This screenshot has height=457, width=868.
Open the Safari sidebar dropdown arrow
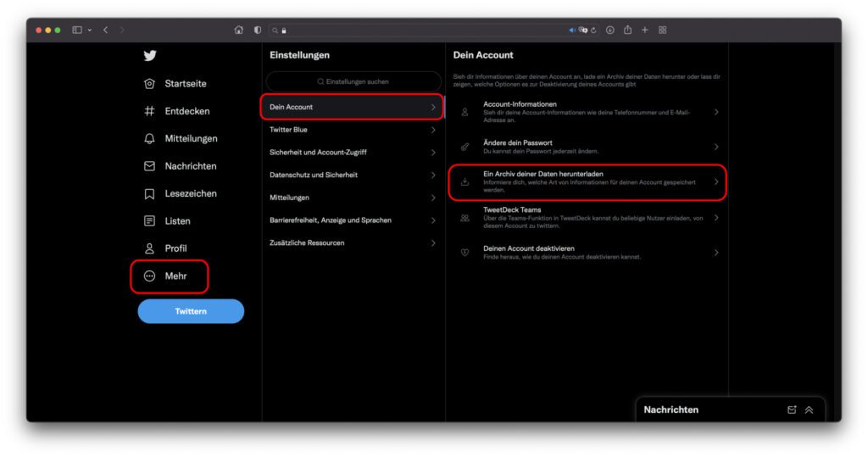(x=89, y=30)
